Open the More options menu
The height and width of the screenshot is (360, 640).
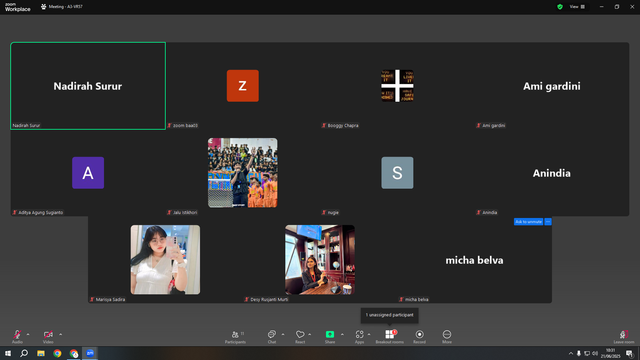[x=447, y=336]
